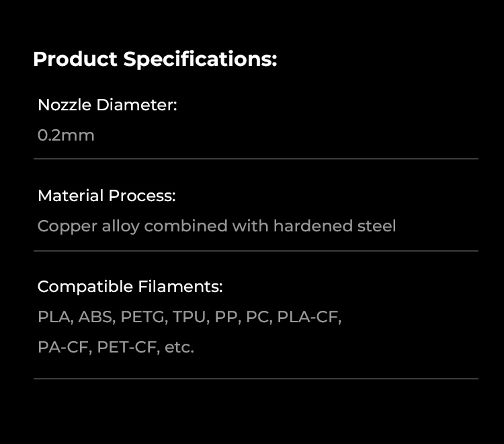Click ABS in the filament list

coord(96,317)
